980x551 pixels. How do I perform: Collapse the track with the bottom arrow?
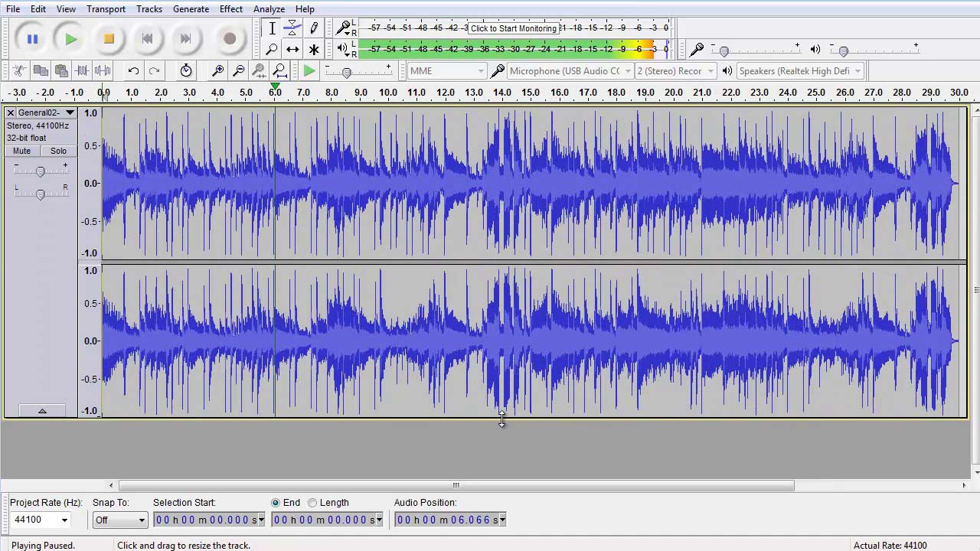point(42,411)
